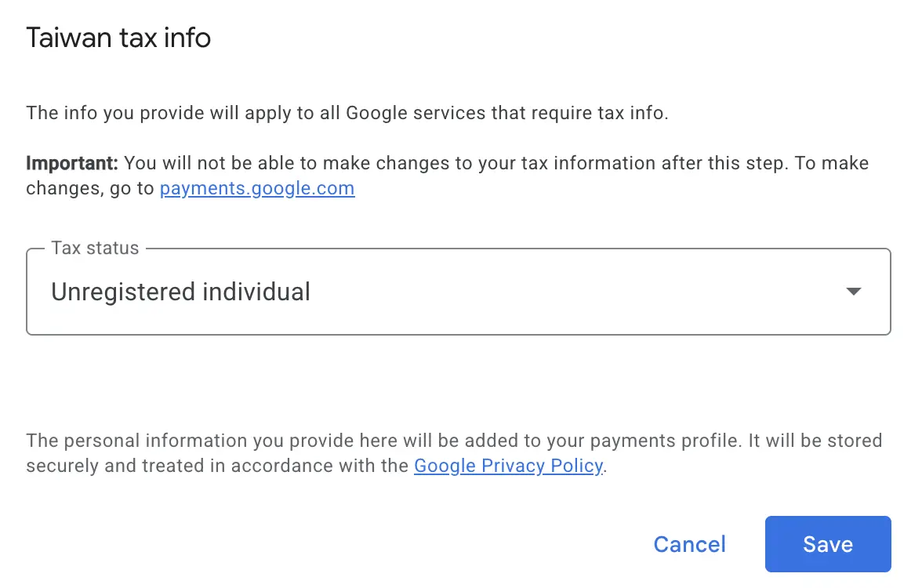This screenshot has width=922, height=588.
Task: Open the payments.google.com link
Action: pos(257,188)
